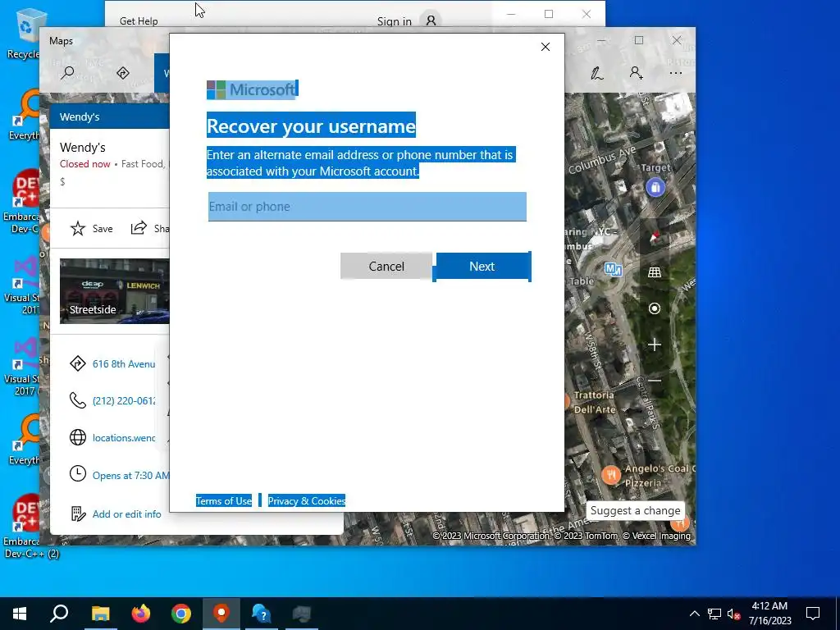The height and width of the screenshot is (630, 840).
Task: Minimize the Get Help window
Action: coord(511,14)
